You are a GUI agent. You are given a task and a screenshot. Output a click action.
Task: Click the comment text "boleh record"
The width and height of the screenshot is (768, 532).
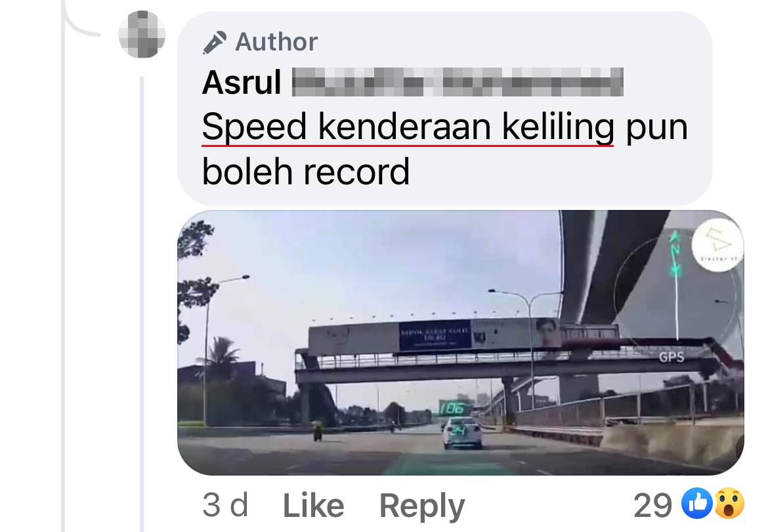(306, 172)
